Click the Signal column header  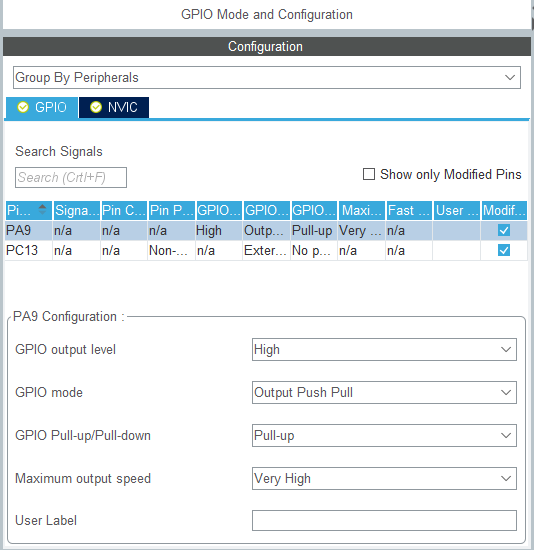point(76,210)
